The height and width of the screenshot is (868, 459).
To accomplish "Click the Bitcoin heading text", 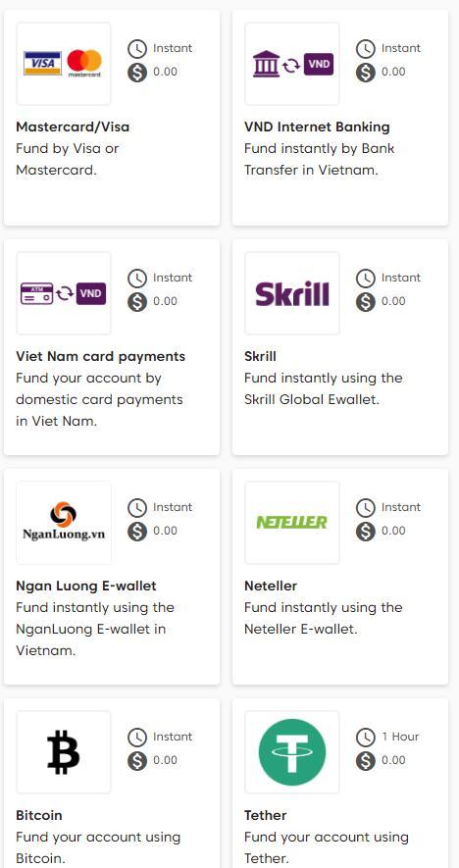I will (x=39, y=815).
